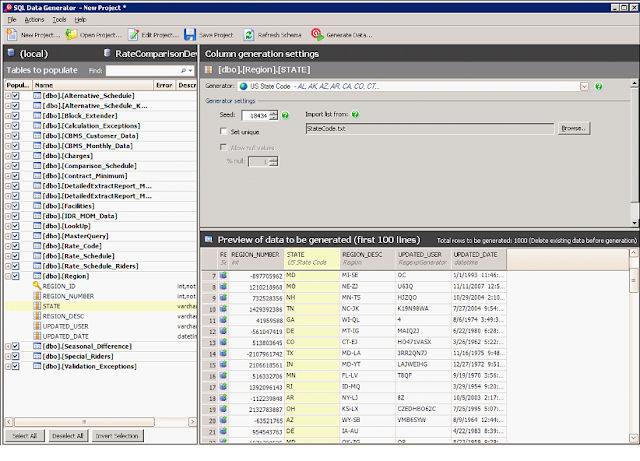The width and height of the screenshot is (640, 461).
Task: Click the Deselect All button
Action: [67, 436]
